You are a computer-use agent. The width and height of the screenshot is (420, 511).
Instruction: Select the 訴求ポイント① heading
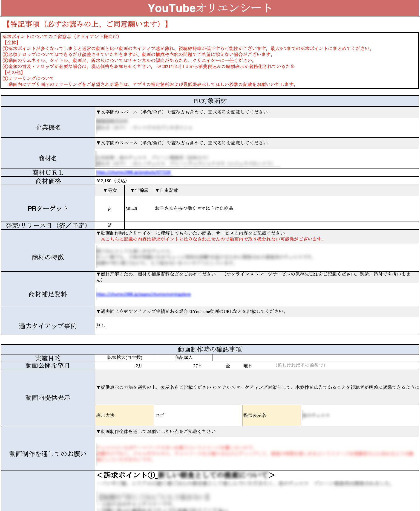[185, 475]
